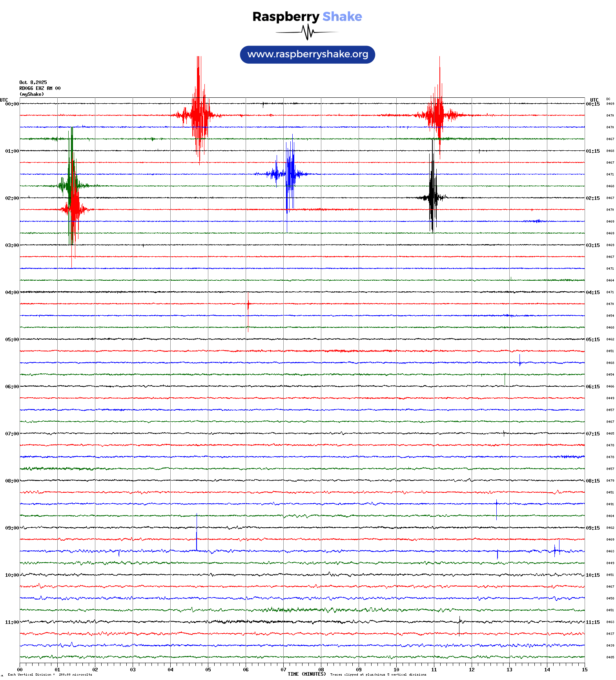Click the Traces clipped note at bottom
Image resolution: width=616 pixels, height=680 pixels.
point(378,675)
